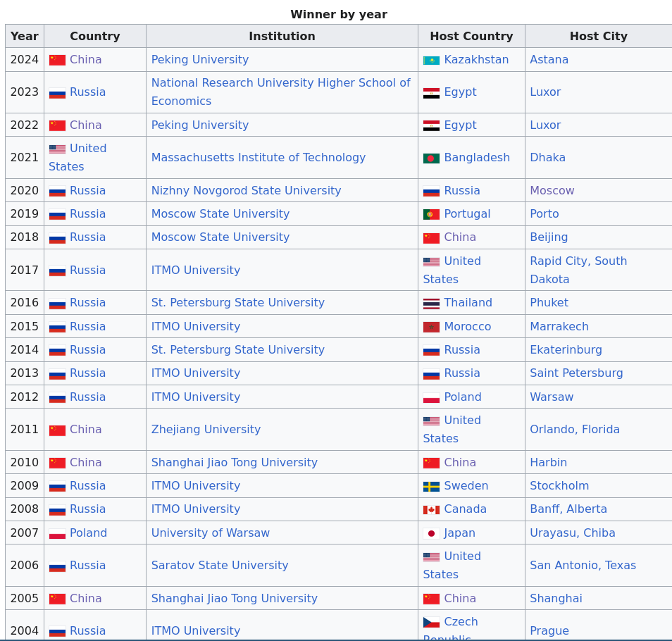
Task: Open the Warsaw host city link
Action: [x=552, y=397]
